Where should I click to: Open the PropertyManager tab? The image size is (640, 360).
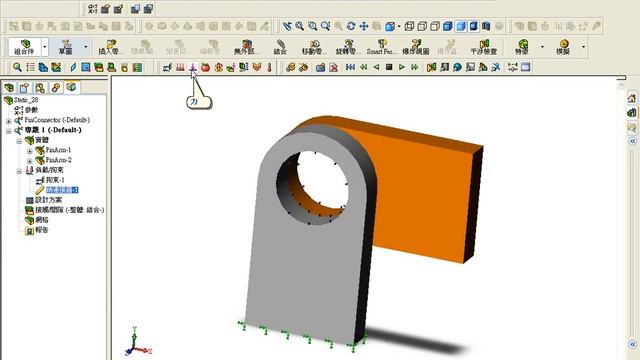coord(24,87)
